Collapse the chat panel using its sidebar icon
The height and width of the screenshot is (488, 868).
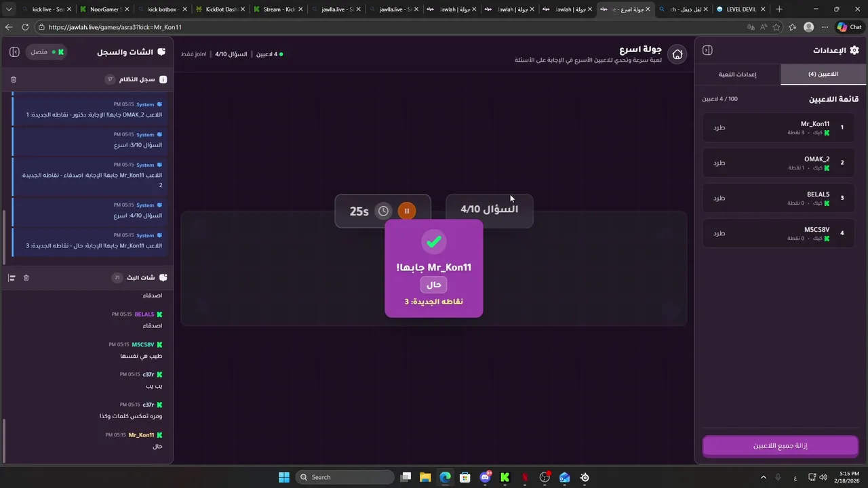(x=14, y=52)
